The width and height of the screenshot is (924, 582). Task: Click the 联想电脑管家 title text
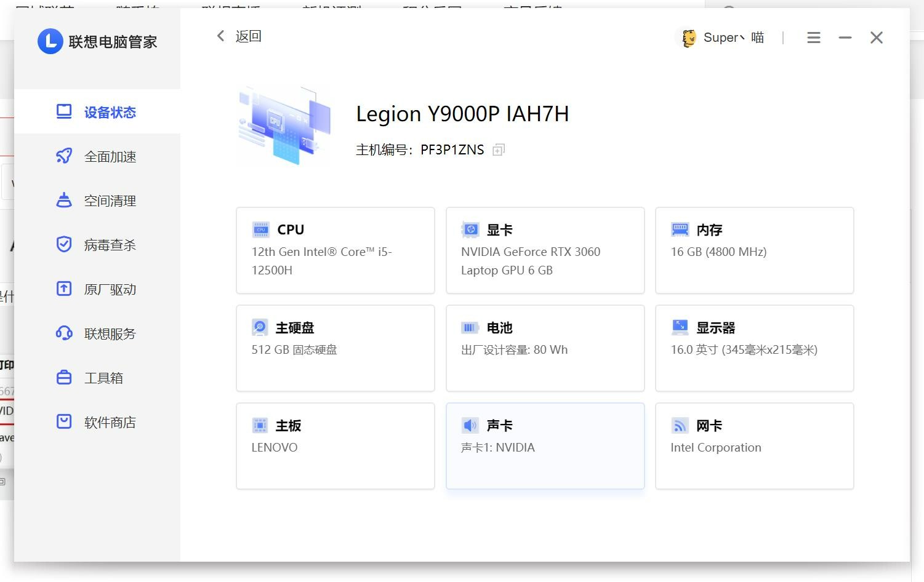pos(113,42)
